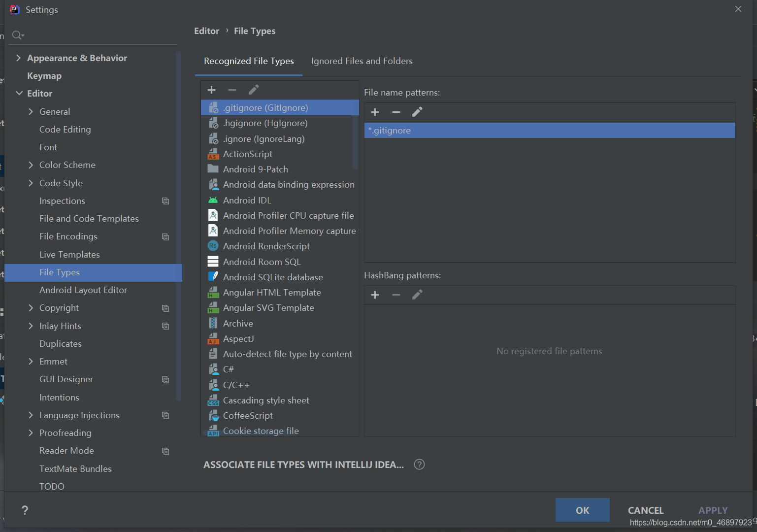Click Editor in the breadcrumb
Viewport: 757px width, 532px height.
click(x=206, y=31)
